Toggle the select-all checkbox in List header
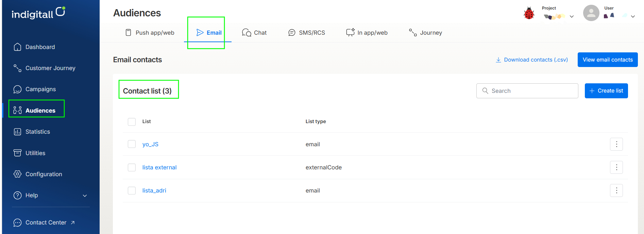 (x=132, y=122)
